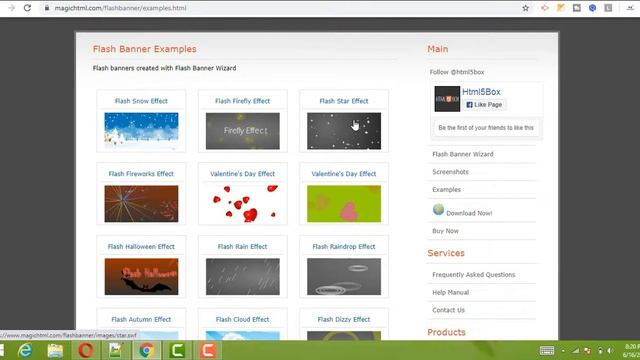Open the Flash Raindrop Effect link
Viewport: 640px width, 360px height.
[344, 247]
